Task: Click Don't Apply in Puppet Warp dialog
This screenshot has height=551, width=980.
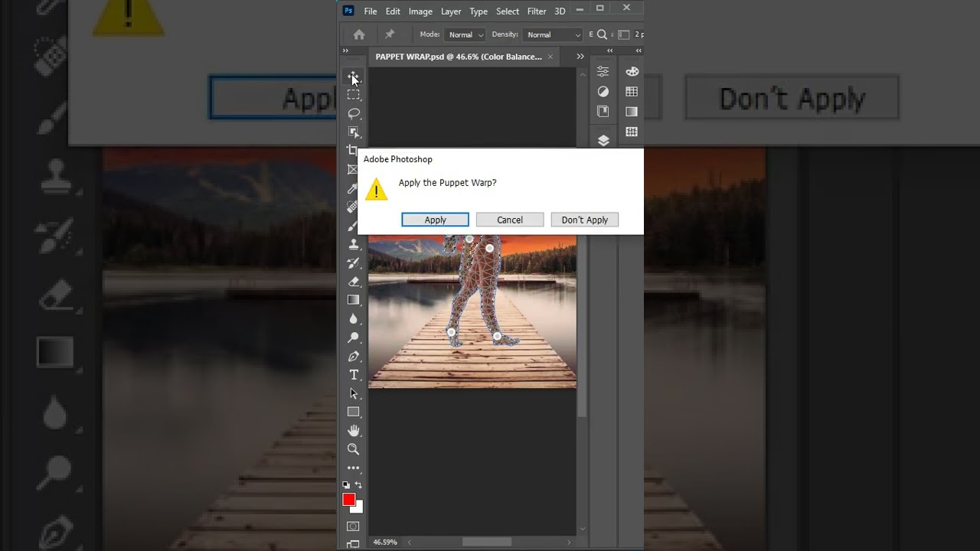Action: tap(585, 220)
